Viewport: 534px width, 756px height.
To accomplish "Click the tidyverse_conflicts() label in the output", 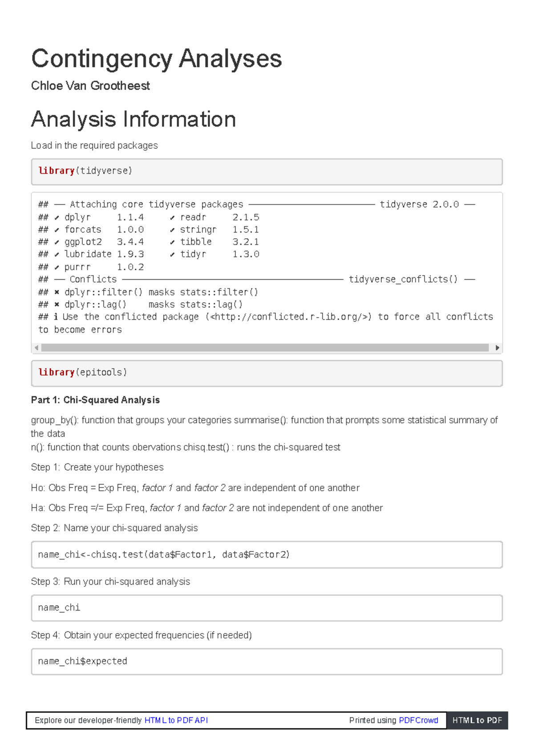I will point(403,280).
